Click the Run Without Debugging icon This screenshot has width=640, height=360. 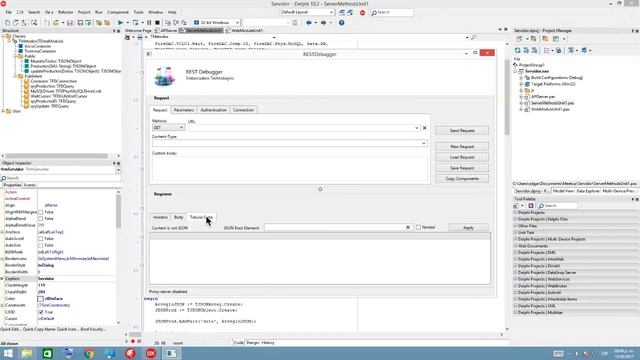[x=136, y=23]
